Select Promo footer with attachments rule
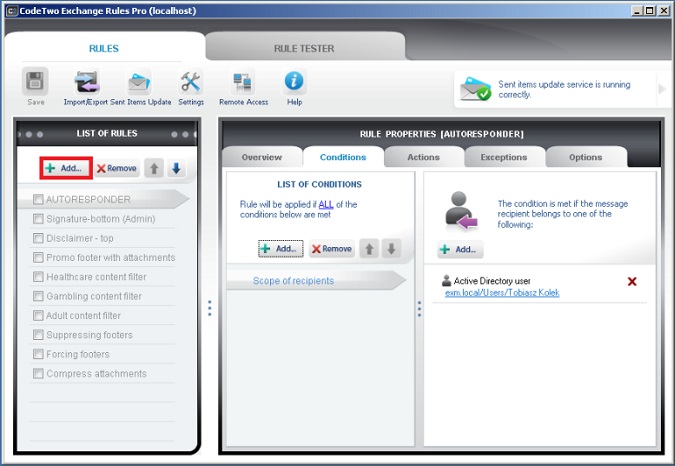This screenshot has height=466, width=675. point(111,258)
